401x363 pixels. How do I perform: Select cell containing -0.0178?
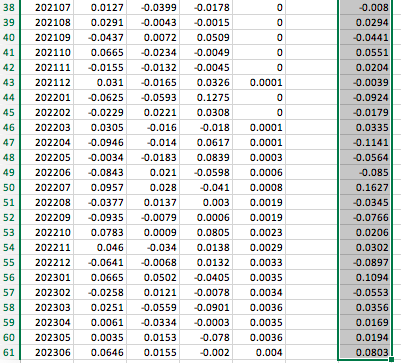tap(206, 7)
